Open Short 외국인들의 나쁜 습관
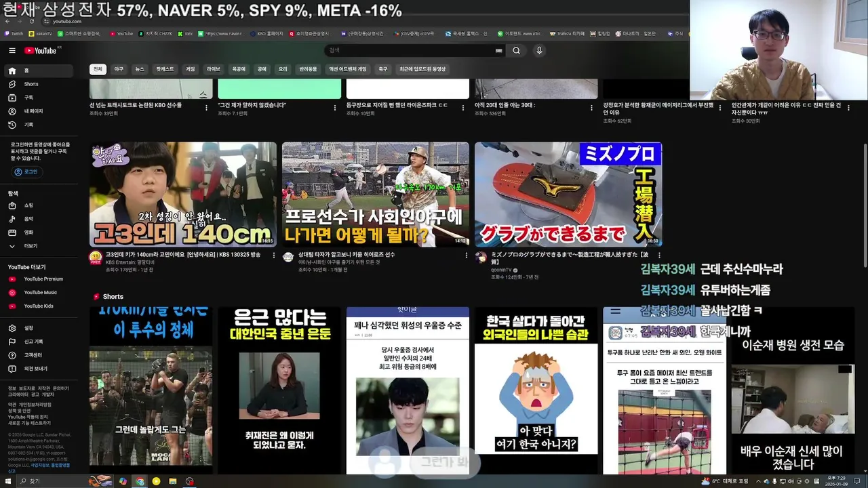 coord(536,390)
